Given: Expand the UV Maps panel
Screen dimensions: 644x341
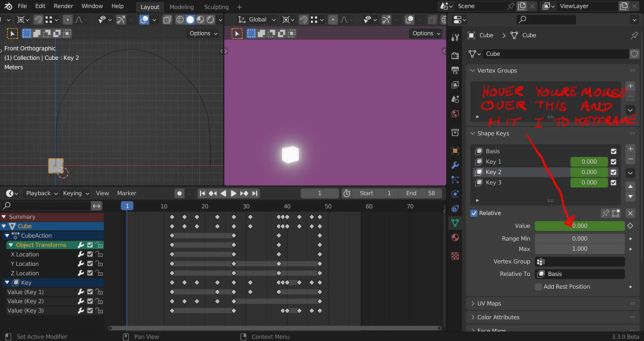Looking at the screenshot, I should pyautogui.click(x=473, y=304).
